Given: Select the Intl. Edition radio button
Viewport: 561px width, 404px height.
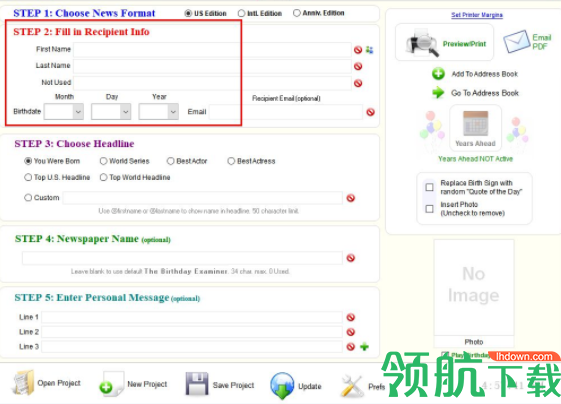Looking at the screenshot, I should click(242, 13).
